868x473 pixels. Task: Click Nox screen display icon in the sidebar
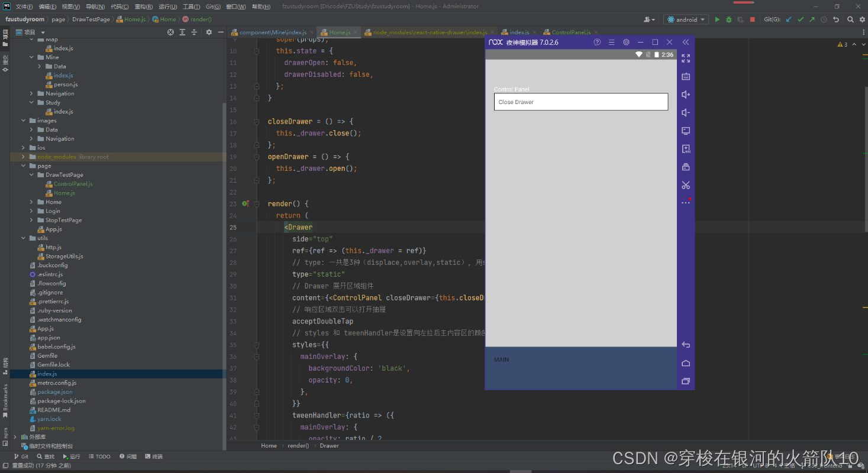point(686,131)
